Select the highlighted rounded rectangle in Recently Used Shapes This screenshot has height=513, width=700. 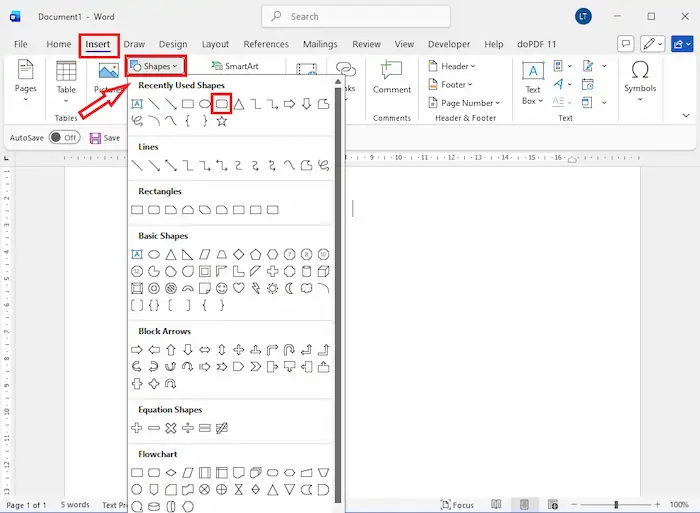222,103
